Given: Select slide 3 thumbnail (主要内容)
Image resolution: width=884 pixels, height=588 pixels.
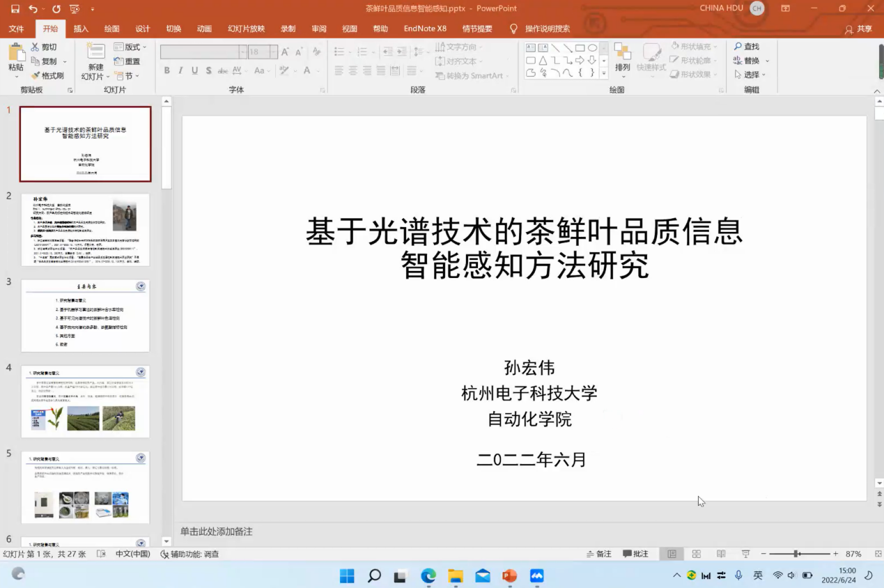Looking at the screenshot, I should coord(86,316).
